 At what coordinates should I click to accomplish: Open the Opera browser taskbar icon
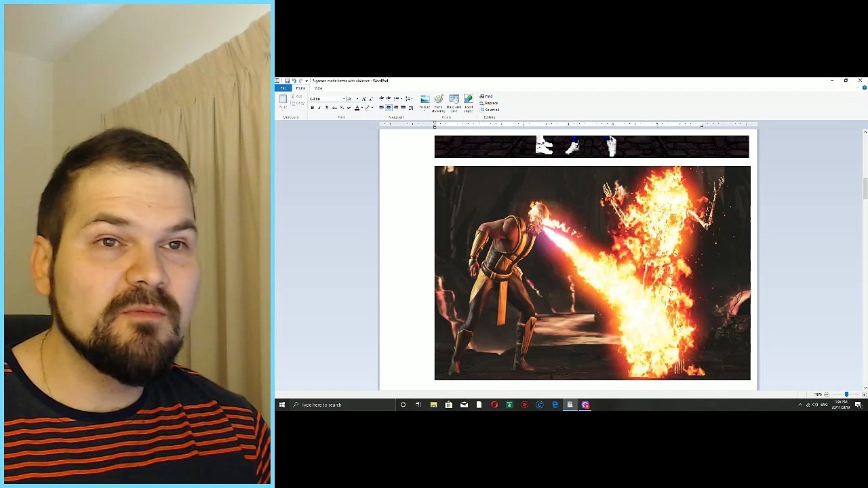point(494,405)
